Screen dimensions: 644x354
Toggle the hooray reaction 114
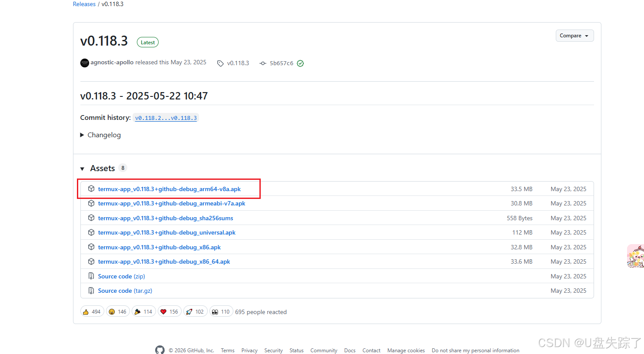tap(144, 311)
